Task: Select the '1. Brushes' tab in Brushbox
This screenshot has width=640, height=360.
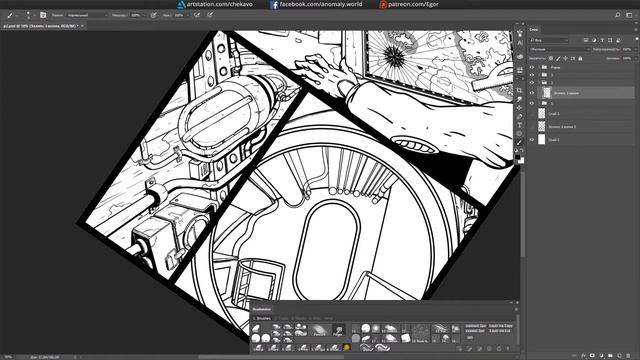Action: point(262,318)
